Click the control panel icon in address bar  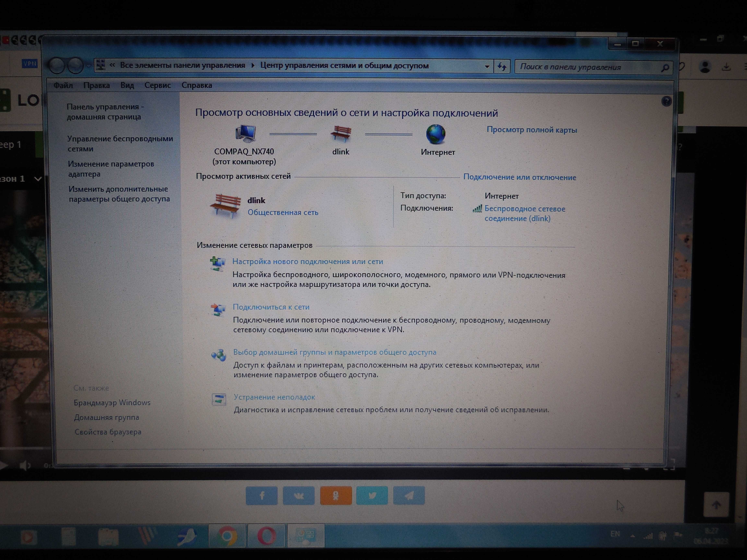pos(101,65)
